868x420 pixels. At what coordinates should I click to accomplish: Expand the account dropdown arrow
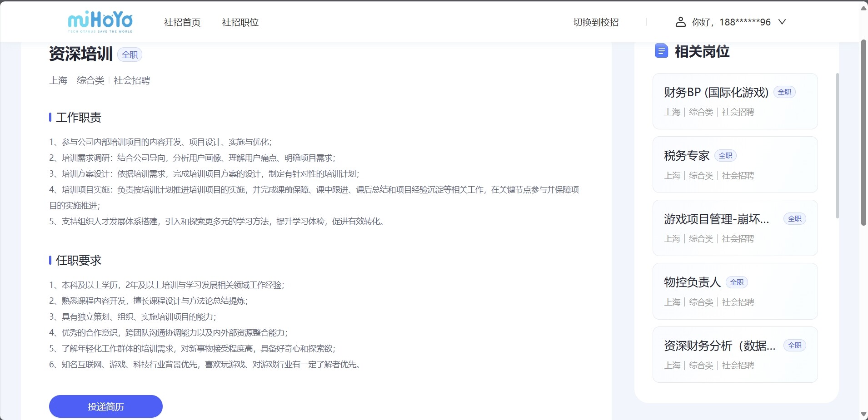[782, 22]
